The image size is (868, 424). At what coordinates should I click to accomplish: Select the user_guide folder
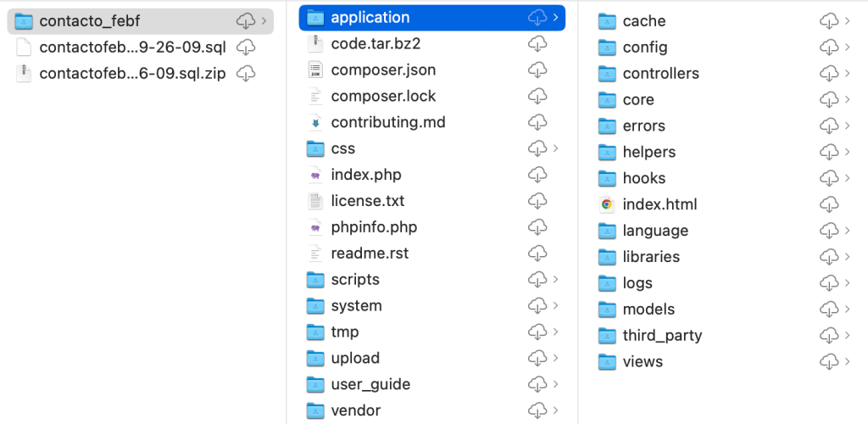click(370, 385)
